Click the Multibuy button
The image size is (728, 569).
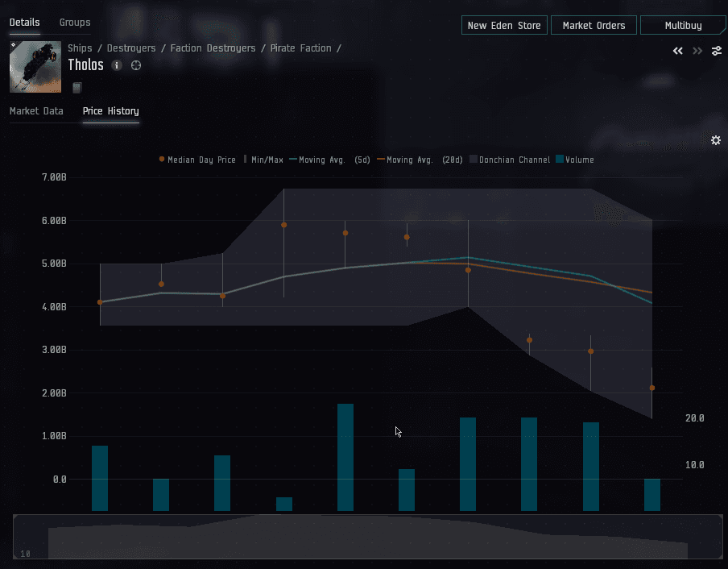683,26
